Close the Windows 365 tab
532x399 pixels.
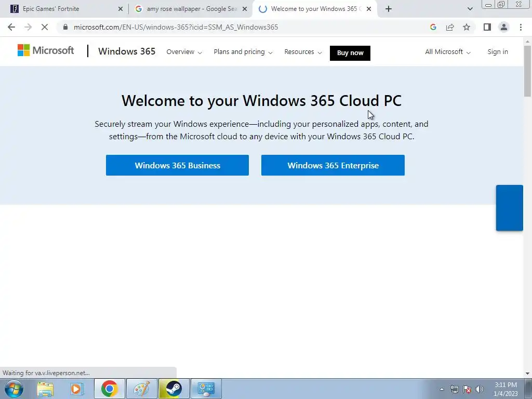(369, 9)
